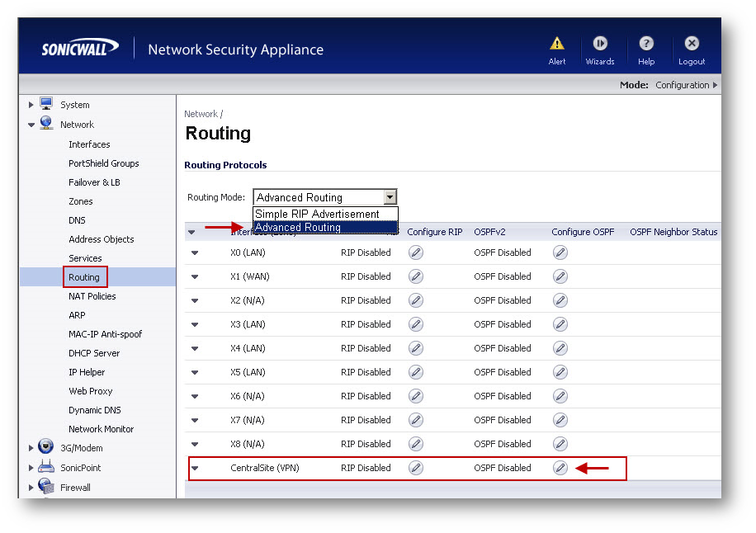The width and height of the screenshot is (756, 533).
Task: Click the Help question mark icon
Action: coord(646,44)
